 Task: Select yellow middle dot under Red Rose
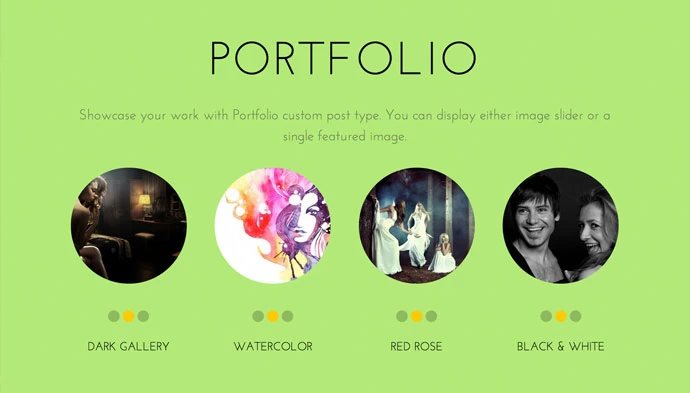(417, 316)
